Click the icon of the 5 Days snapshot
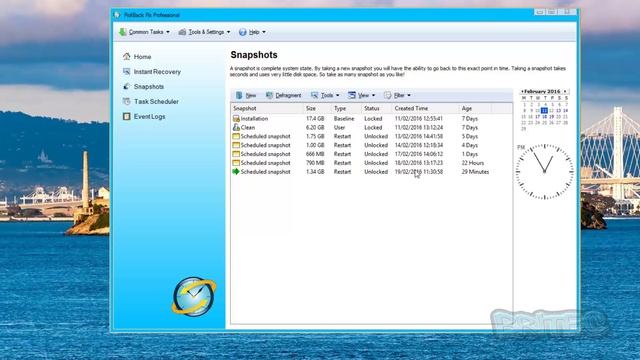Image resolution: width=640 pixels, height=360 pixels. [x=236, y=136]
